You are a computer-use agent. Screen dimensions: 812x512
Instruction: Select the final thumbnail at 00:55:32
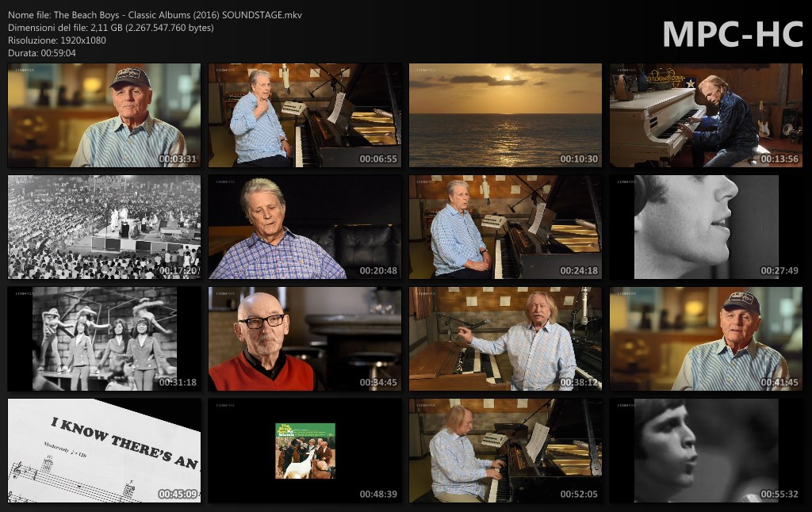tap(706, 451)
